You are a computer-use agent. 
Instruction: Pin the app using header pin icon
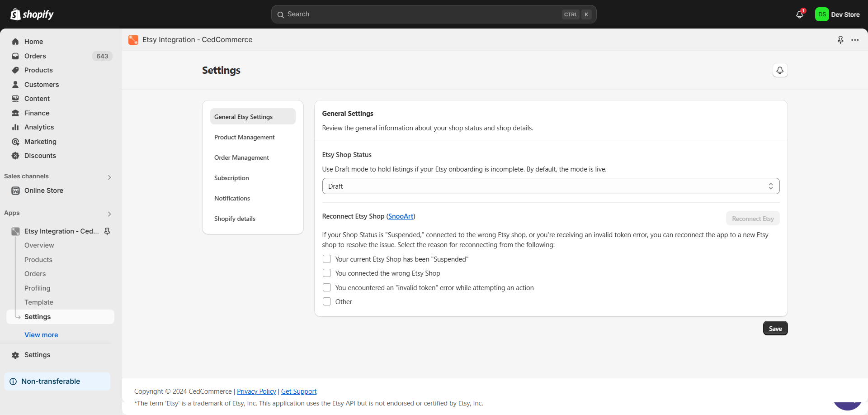840,40
